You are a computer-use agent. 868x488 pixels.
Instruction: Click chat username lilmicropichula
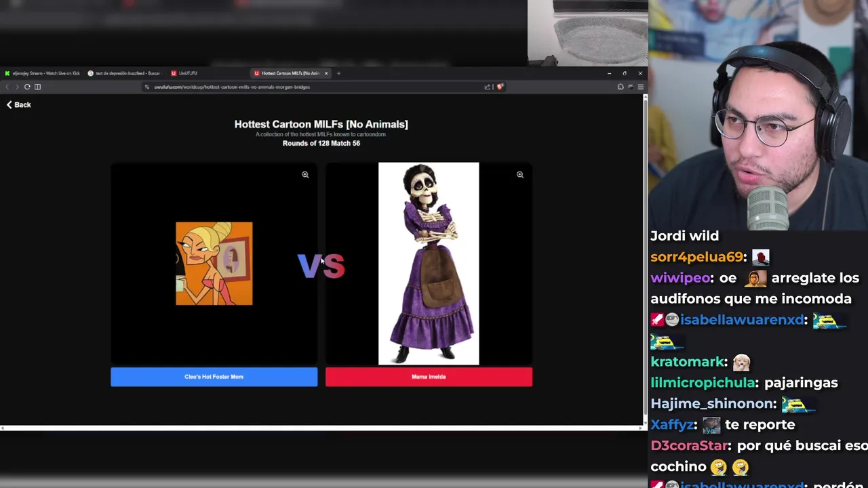[703, 383]
